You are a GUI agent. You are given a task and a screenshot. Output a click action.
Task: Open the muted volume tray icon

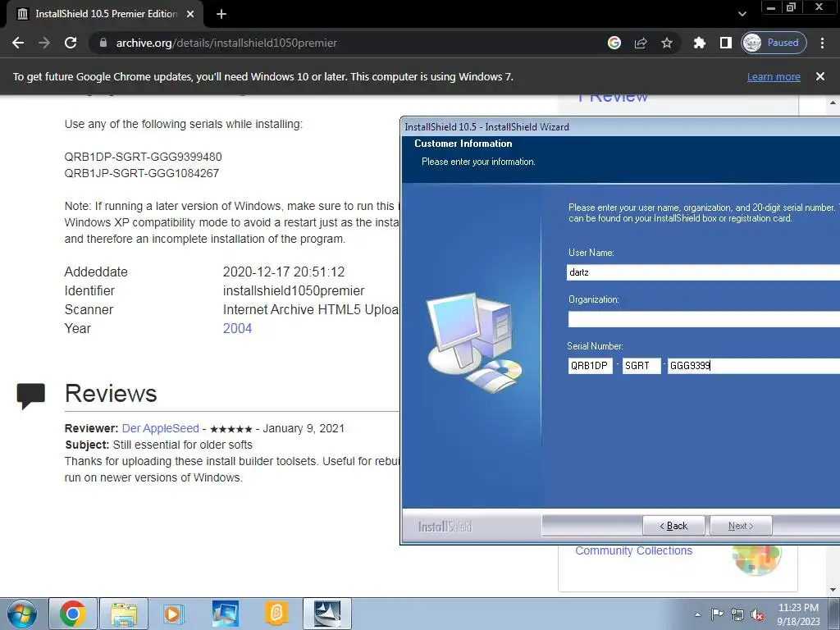[757, 615]
